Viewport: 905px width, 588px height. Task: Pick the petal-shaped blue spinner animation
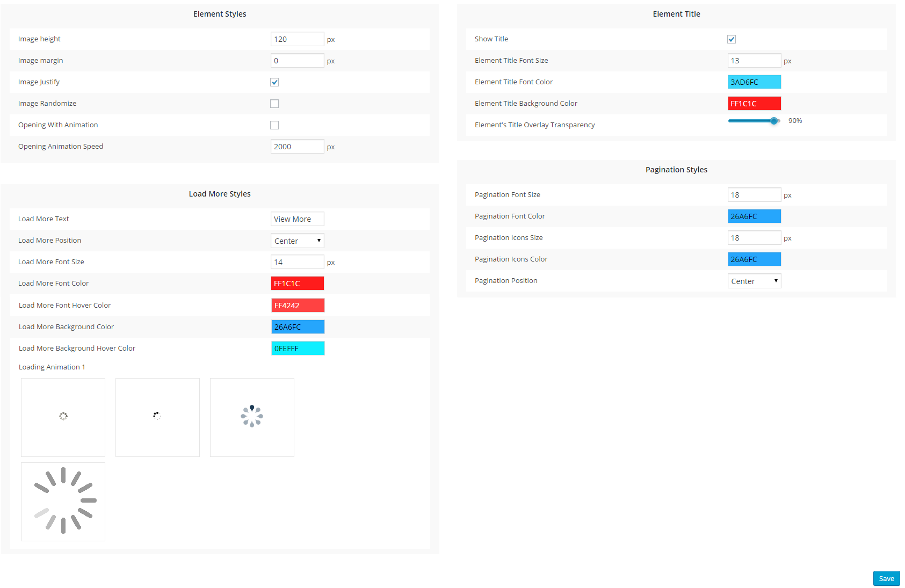click(x=252, y=417)
